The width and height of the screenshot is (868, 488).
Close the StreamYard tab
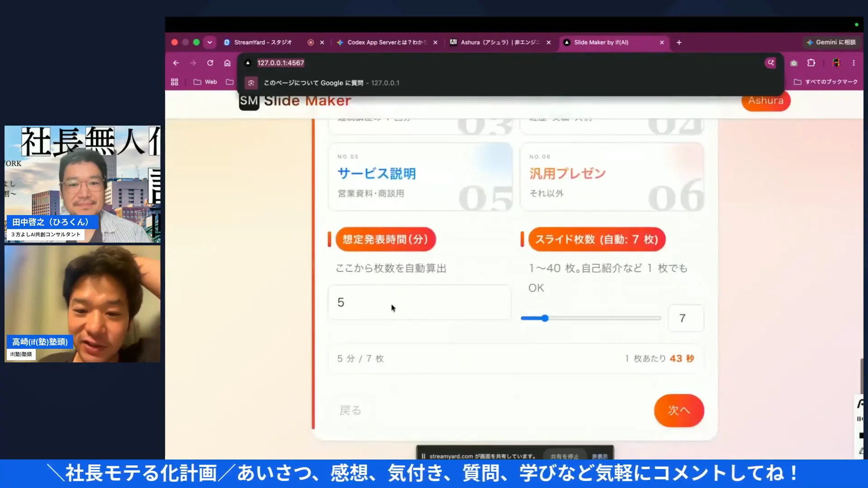pyautogui.click(x=322, y=42)
